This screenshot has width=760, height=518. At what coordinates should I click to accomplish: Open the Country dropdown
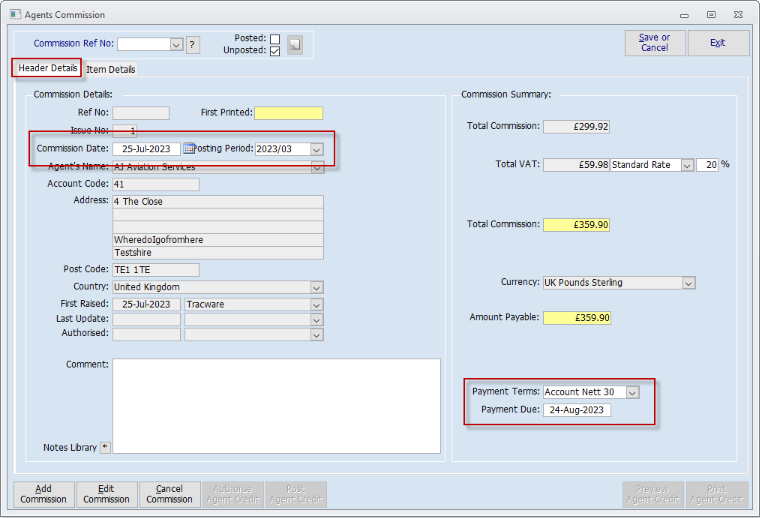point(316,287)
